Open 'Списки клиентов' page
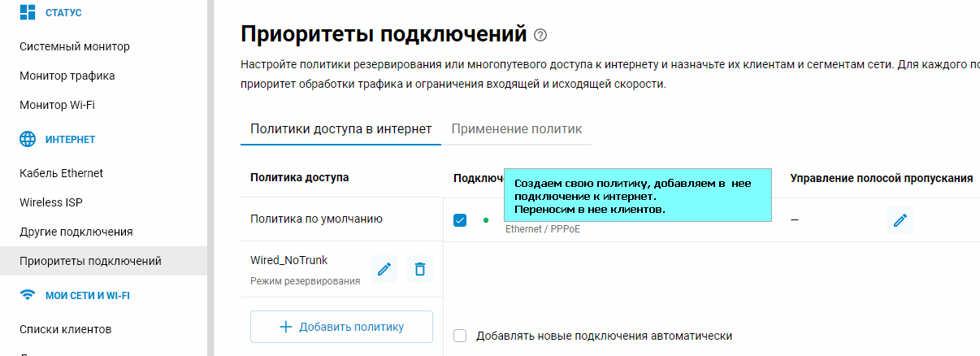 66,329
